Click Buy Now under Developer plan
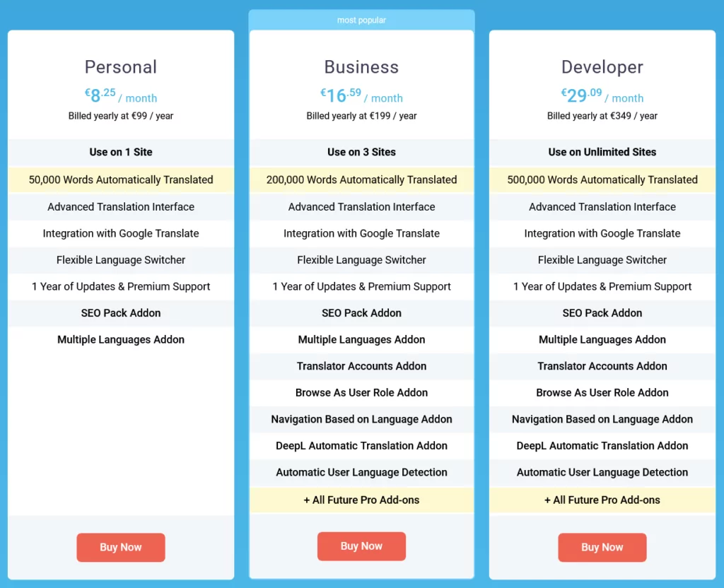724x588 pixels. pyautogui.click(x=602, y=547)
